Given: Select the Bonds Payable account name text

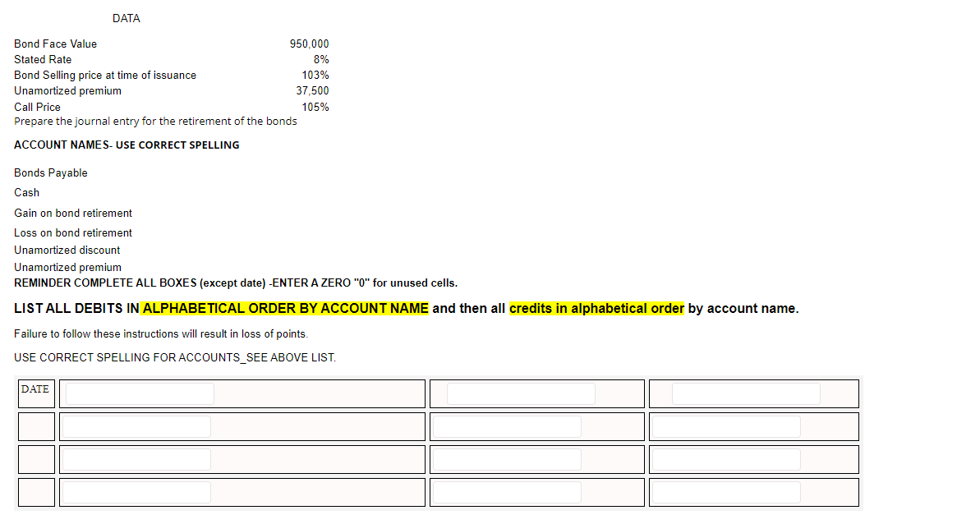Looking at the screenshot, I should (50, 172).
